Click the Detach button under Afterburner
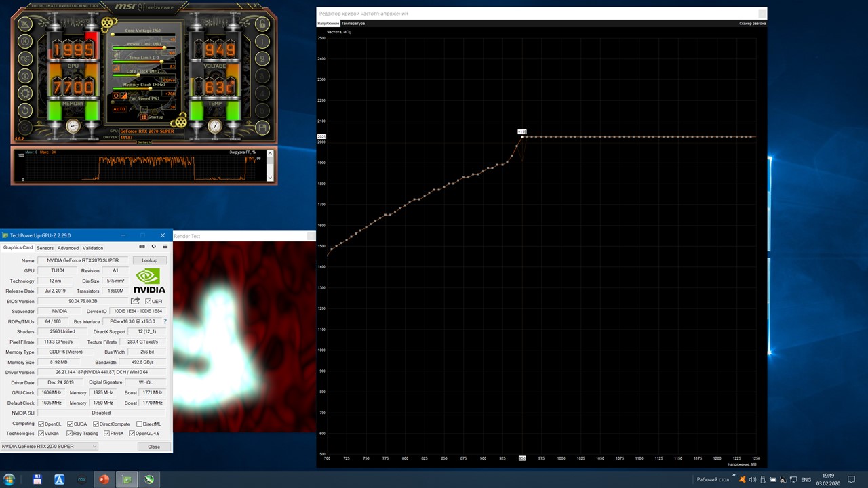This screenshot has height=488, width=868. point(144,142)
